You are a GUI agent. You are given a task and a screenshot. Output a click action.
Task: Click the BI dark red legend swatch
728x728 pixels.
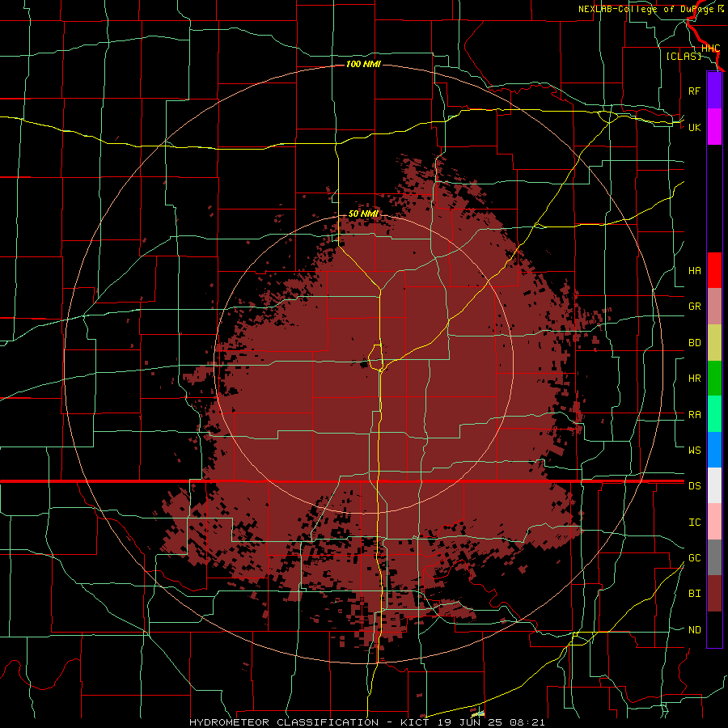tap(714, 594)
